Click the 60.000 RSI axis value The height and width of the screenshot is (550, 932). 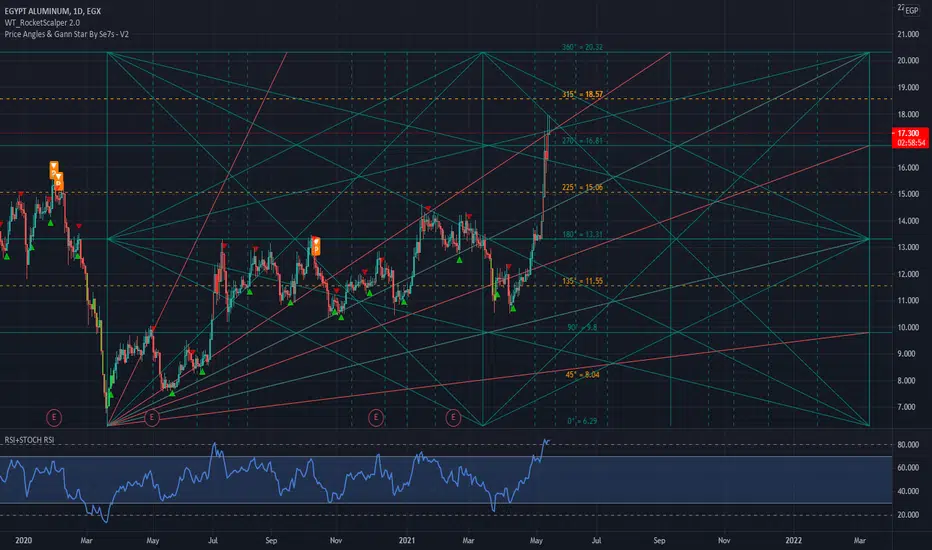[908, 468]
